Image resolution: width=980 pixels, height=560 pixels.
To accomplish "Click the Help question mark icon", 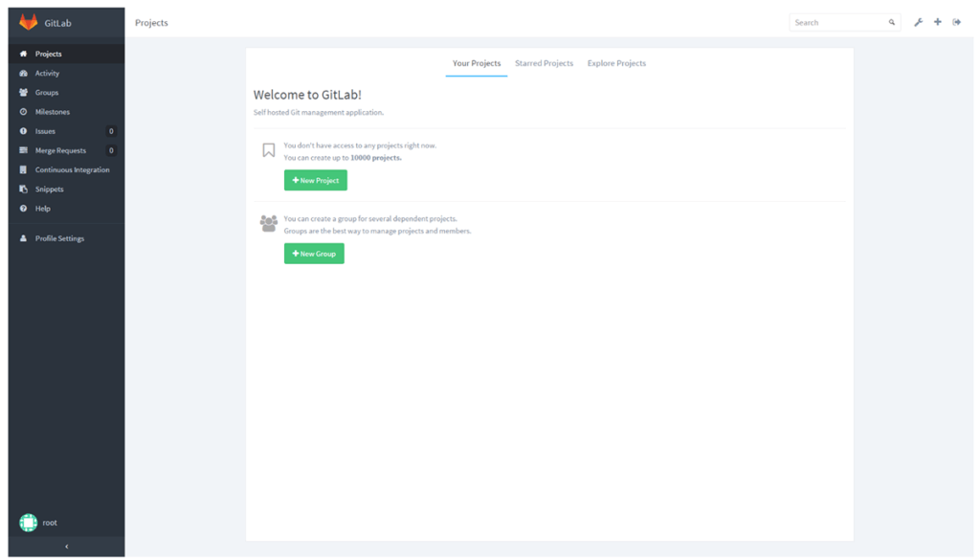I will tap(23, 209).
